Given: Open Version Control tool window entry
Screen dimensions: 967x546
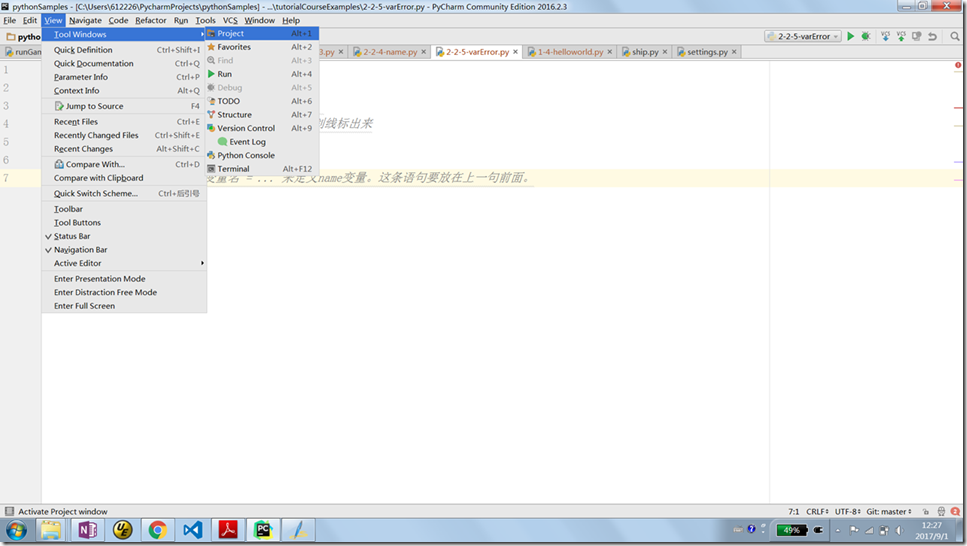Looking at the screenshot, I should [263, 128].
